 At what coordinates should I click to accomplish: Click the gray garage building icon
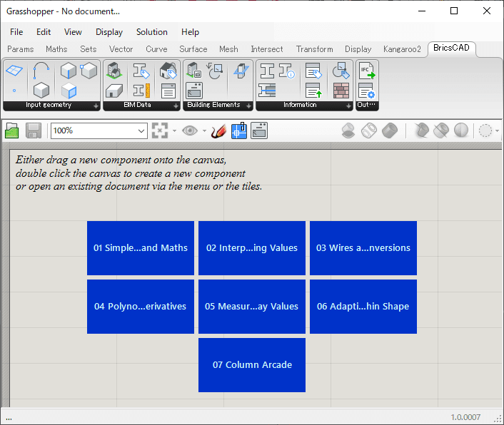tap(114, 90)
